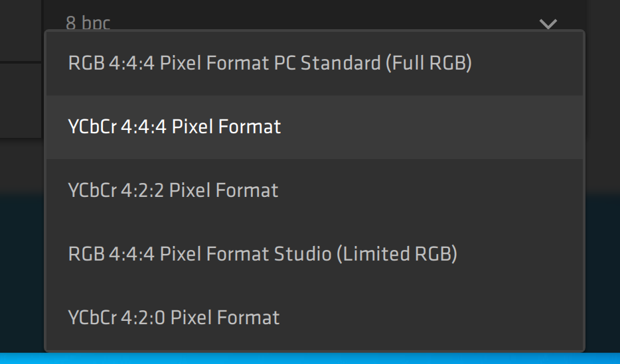This screenshot has width=620, height=364.
Task: Click the word 'Studio' in the fourth option
Action: (x=302, y=254)
